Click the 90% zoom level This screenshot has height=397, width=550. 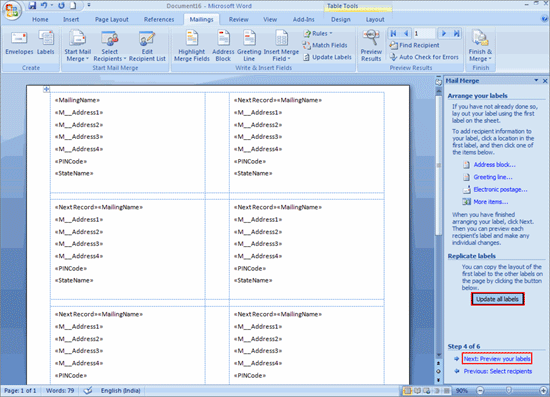(x=462, y=390)
